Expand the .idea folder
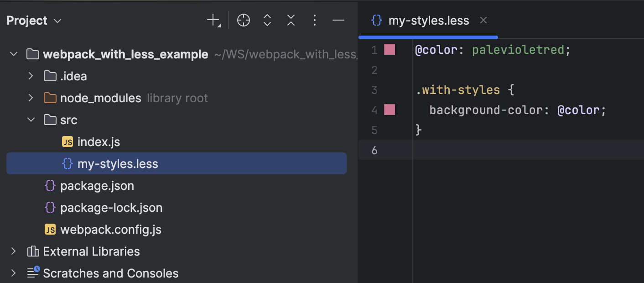Screen dimensions: 644x283 click(30, 76)
